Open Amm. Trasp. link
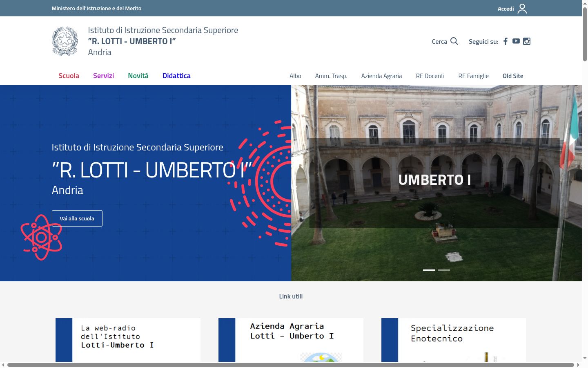 pos(331,76)
